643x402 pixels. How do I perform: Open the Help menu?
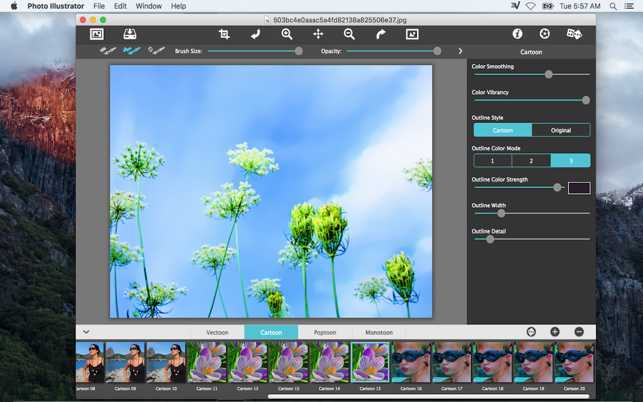[x=178, y=6]
